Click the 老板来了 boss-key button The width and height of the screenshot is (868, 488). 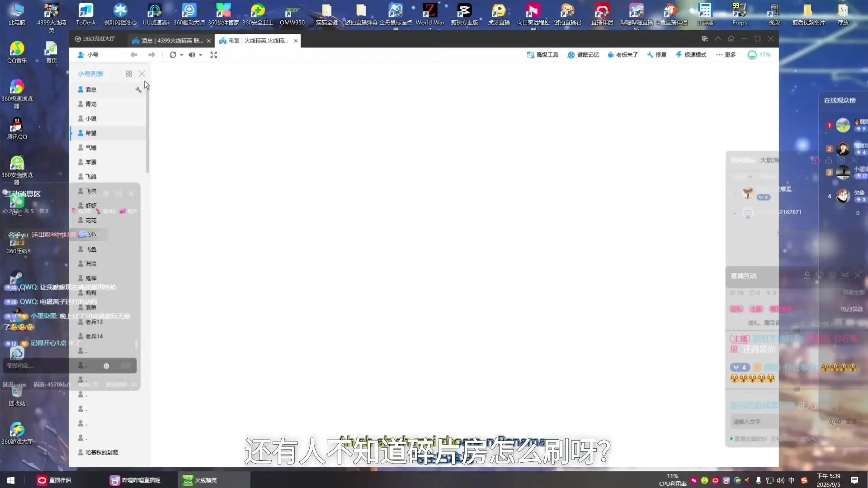(x=623, y=55)
